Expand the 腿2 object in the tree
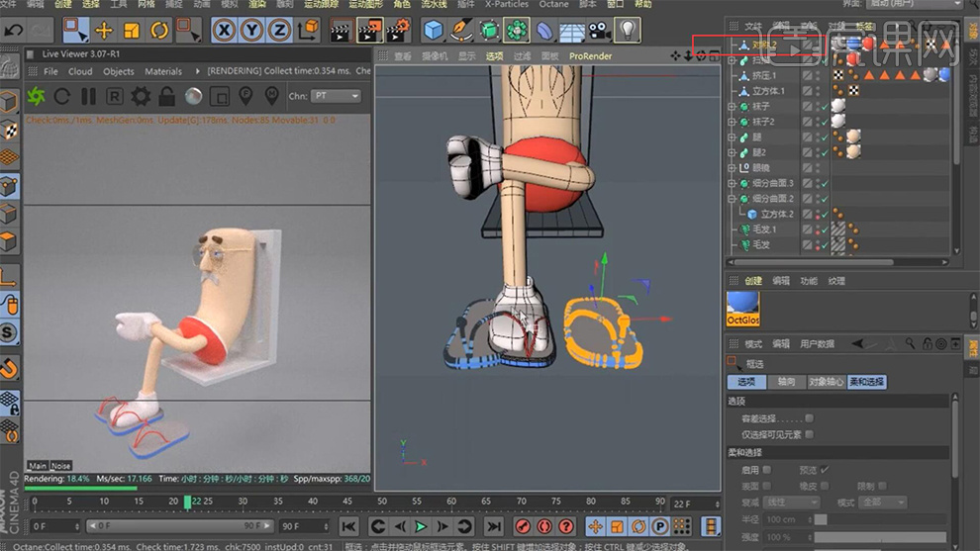 pyautogui.click(x=732, y=152)
